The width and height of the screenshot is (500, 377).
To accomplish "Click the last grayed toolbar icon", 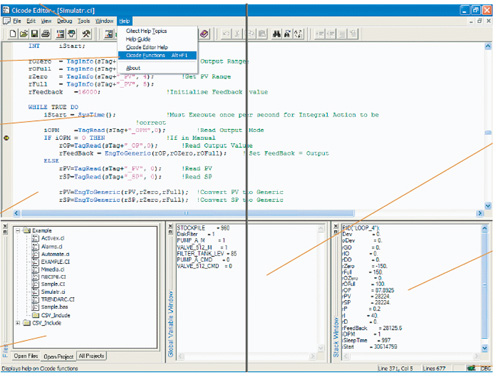I will [x=353, y=34].
